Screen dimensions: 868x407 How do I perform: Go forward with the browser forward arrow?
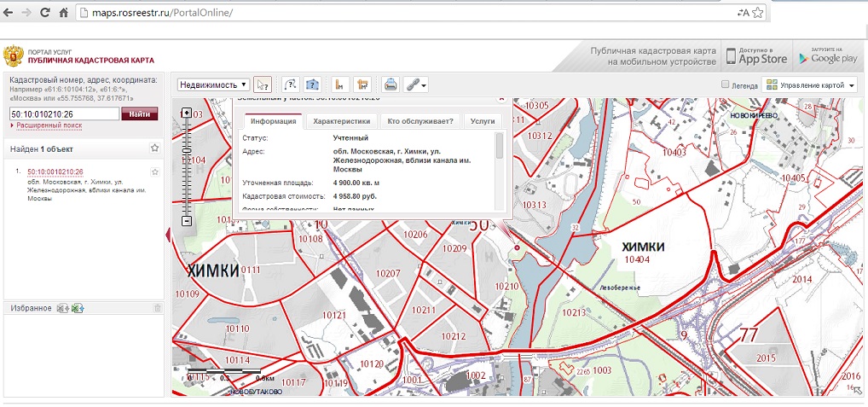[26, 13]
